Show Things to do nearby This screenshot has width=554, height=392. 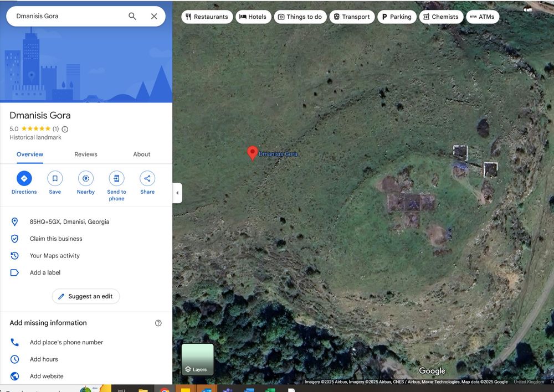tap(300, 17)
